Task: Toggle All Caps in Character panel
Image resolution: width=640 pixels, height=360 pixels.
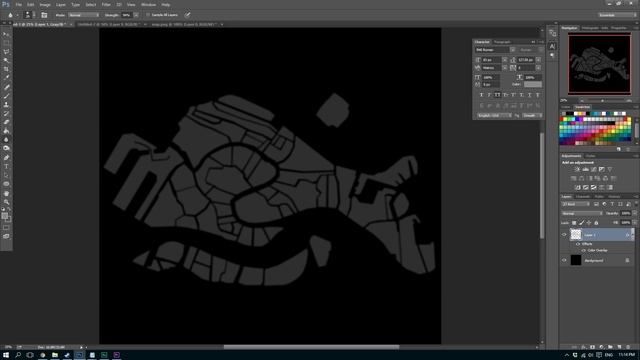Action: click(x=497, y=95)
